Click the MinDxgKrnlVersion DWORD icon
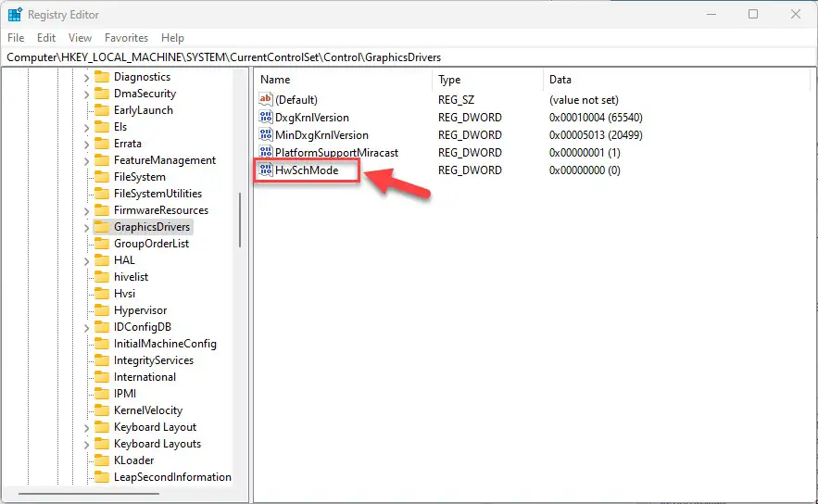The image size is (818, 504). click(266, 134)
